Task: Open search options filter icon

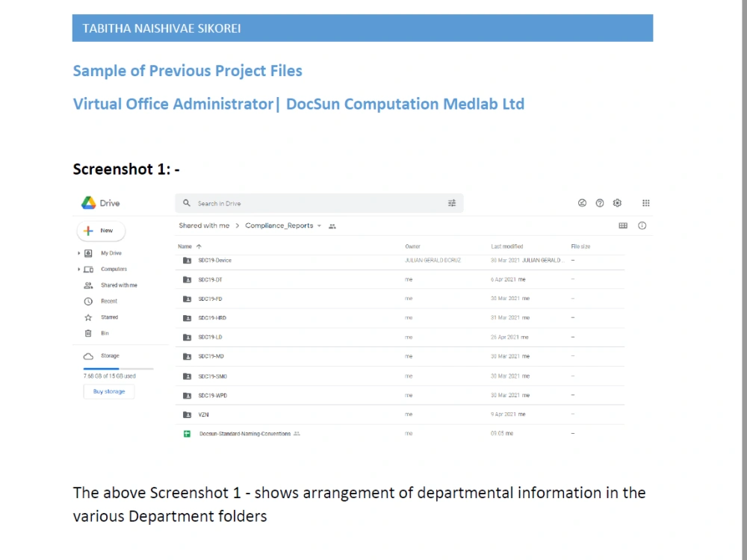Action: point(452,202)
